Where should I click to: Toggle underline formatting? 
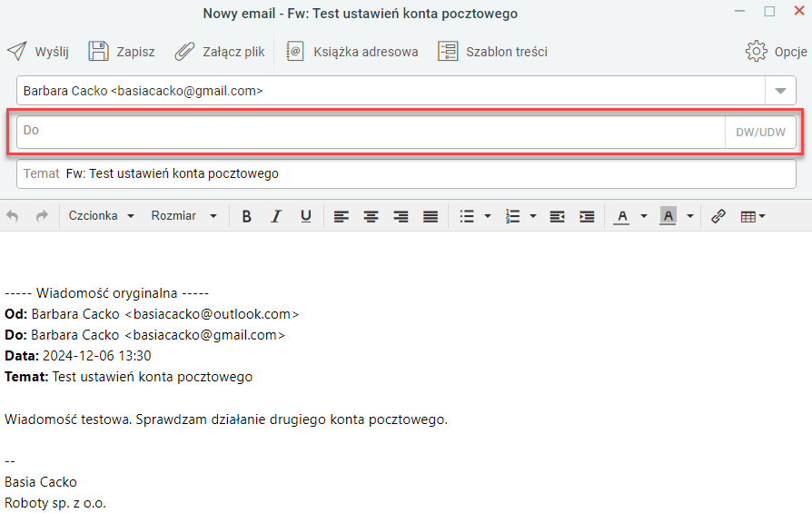coord(306,216)
